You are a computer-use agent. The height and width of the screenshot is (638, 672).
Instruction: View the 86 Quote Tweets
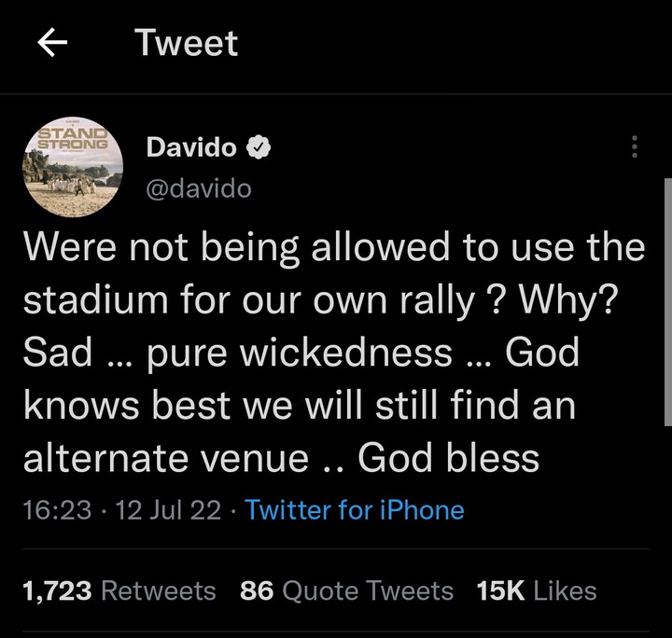click(x=346, y=590)
